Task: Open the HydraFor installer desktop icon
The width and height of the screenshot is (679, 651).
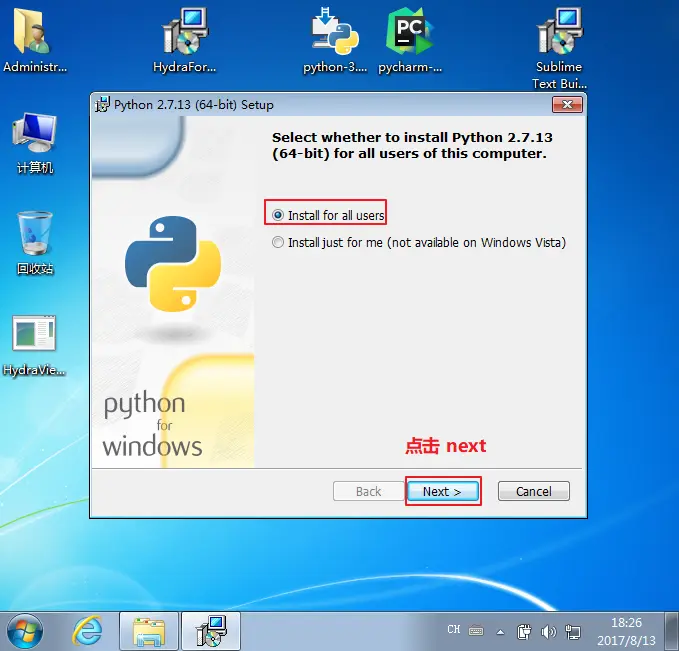Action: [x=184, y=40]
